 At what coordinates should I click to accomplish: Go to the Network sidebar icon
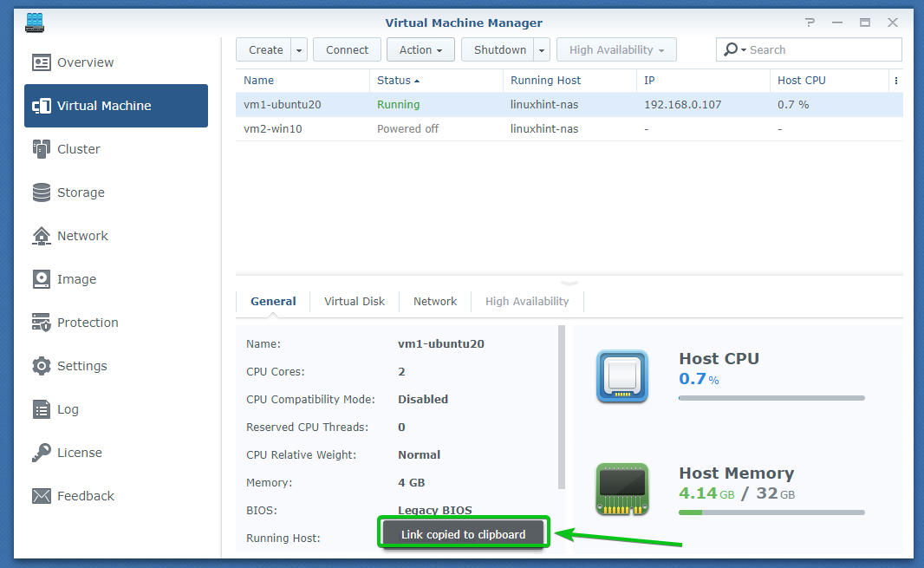(x=42, y=236)
